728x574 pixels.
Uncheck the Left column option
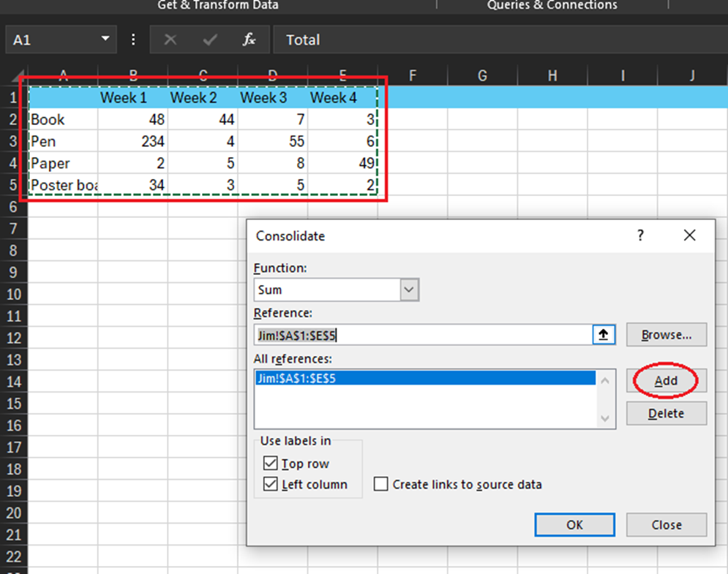(x=270, y=484)
